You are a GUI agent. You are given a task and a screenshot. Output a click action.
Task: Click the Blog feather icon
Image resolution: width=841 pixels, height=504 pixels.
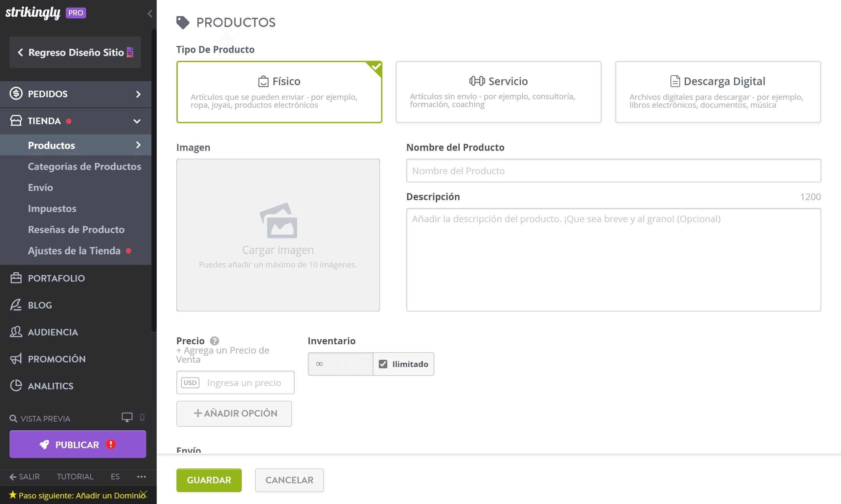16,305
